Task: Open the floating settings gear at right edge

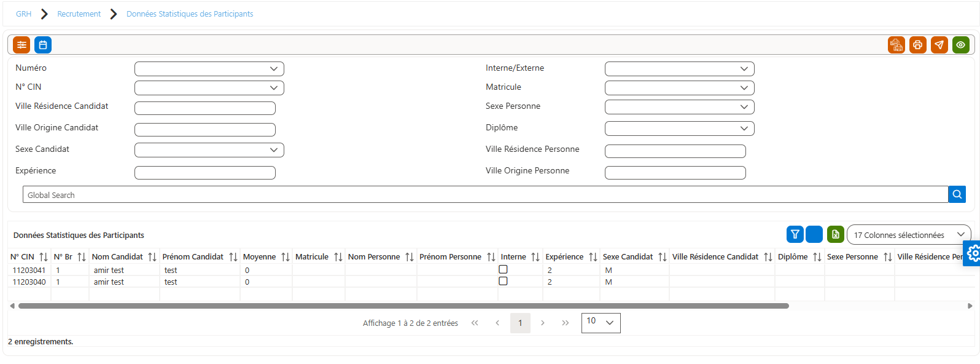Action: [x=973, y=253]
